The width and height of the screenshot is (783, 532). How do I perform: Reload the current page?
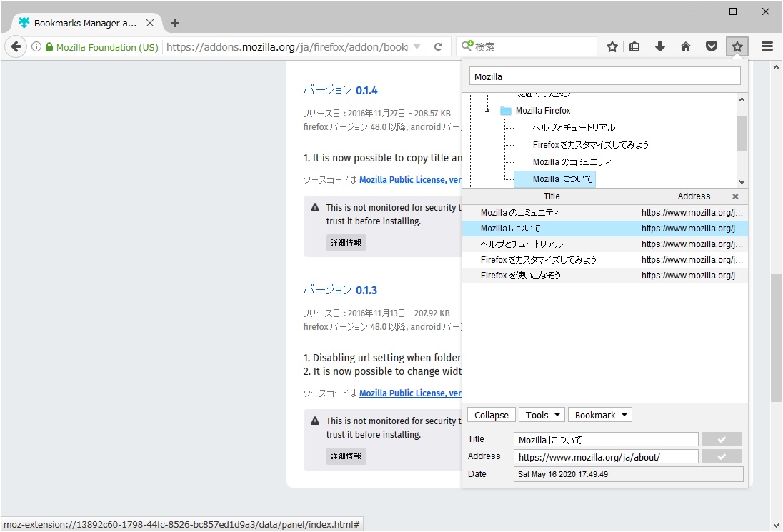(438, 47)
